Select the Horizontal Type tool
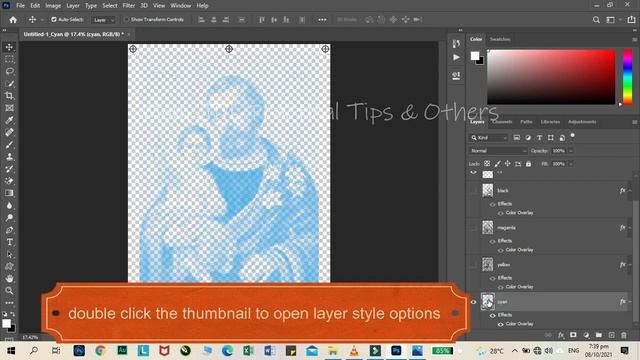The height and width of the screenshot is (360, 640). [9, 242]
